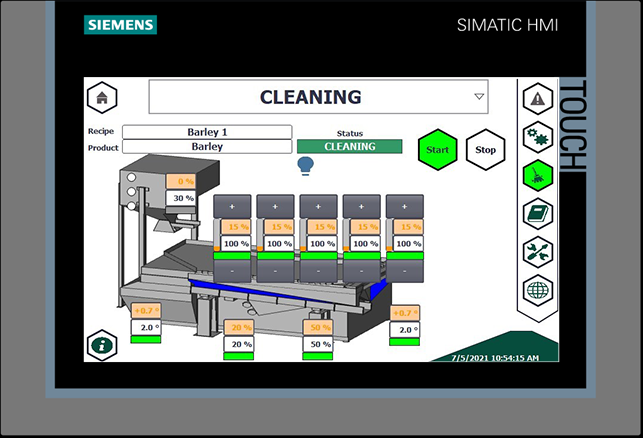Edit the first section 100 % setpoint
Screen dimensions: 643x438
tap(236, 244)
